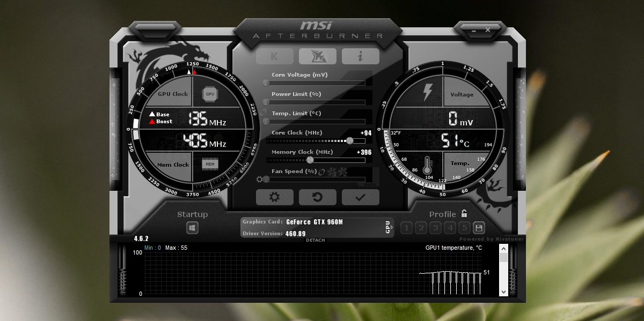This screenshot has height=321, width=644.
Task: Click the Core Clock value +94
Action: coord(365,133)
